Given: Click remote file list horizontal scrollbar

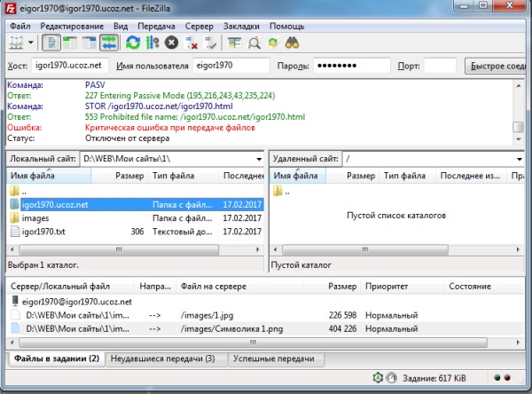Looking at the screenshot, I should coord(365,249).
